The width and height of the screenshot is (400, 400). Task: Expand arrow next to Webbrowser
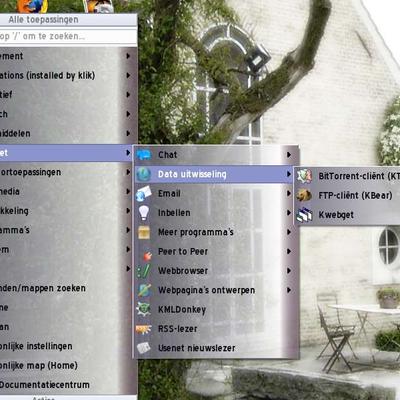289,271
